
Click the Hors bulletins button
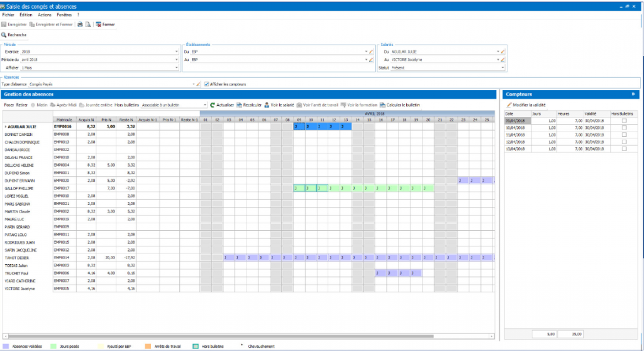tap(126, 105)
